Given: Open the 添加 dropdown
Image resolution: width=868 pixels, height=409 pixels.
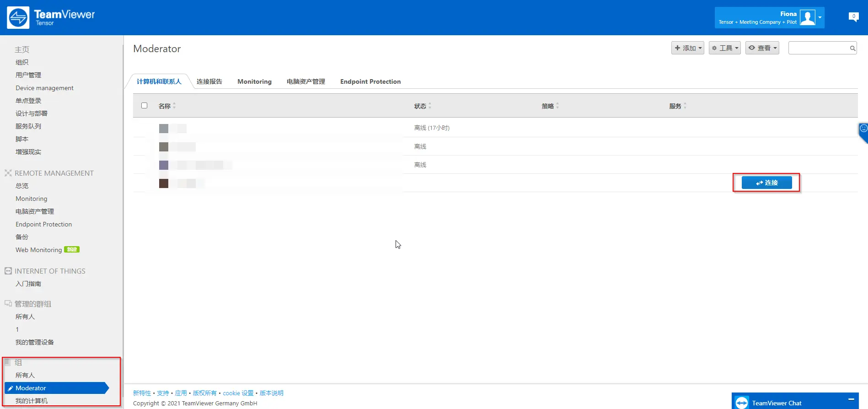Looking at the screenshot, I should point(688,48).
